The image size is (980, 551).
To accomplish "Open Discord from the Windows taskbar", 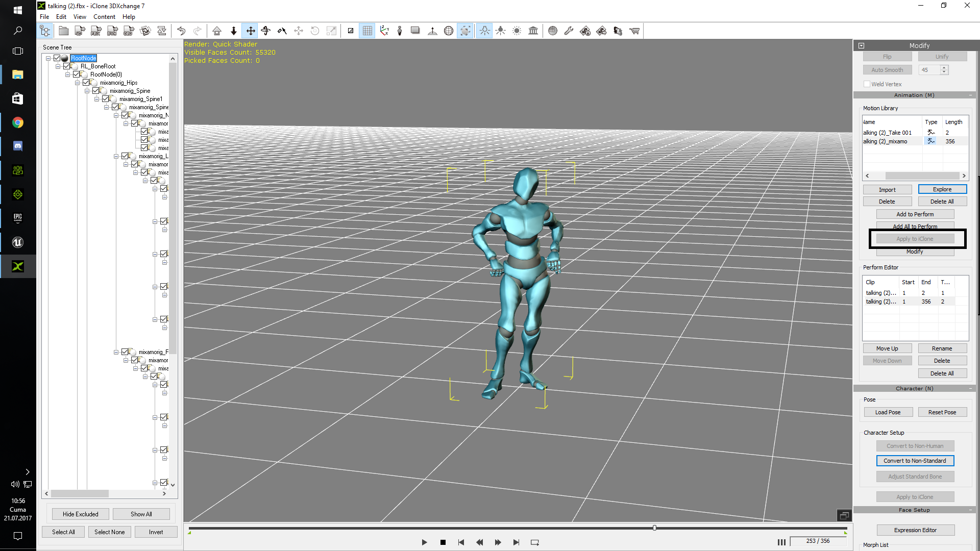I will coord(18,146).
